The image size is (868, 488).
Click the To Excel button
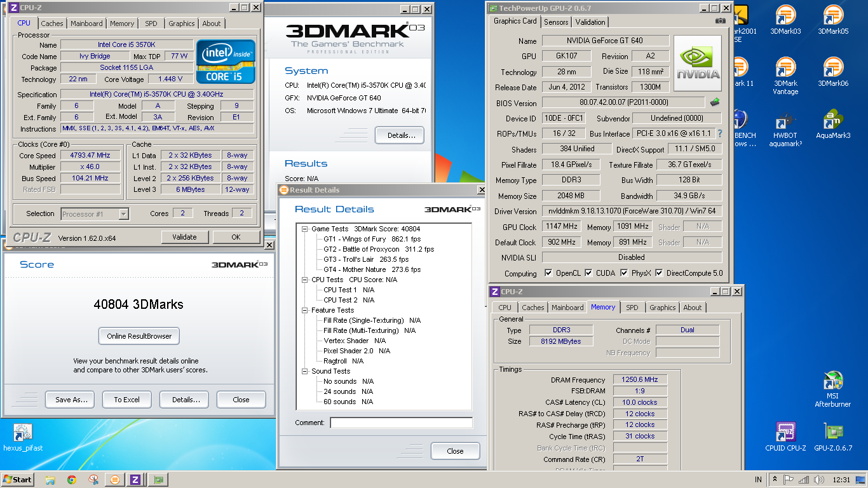tap(126, 400)
